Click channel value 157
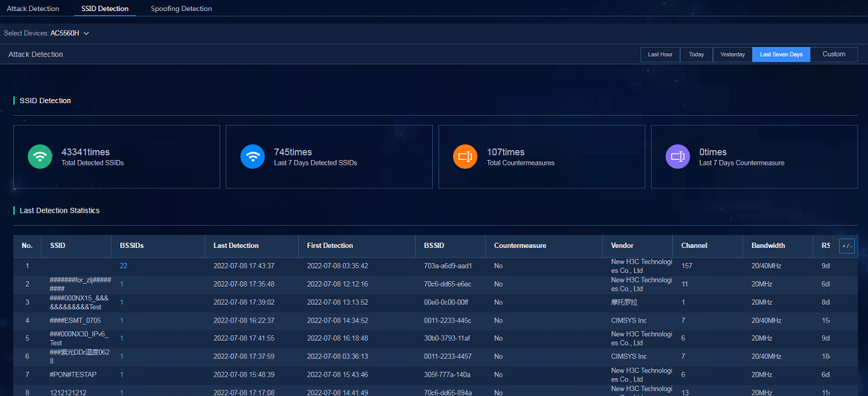This screenshot has height=396, width=868. (x=687, y=266)
